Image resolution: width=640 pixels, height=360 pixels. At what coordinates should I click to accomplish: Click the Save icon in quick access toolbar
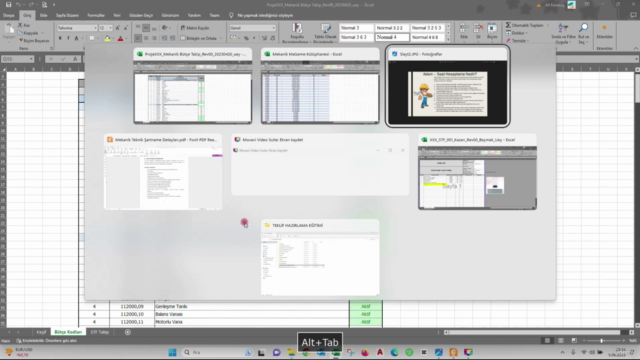(8, 5)
